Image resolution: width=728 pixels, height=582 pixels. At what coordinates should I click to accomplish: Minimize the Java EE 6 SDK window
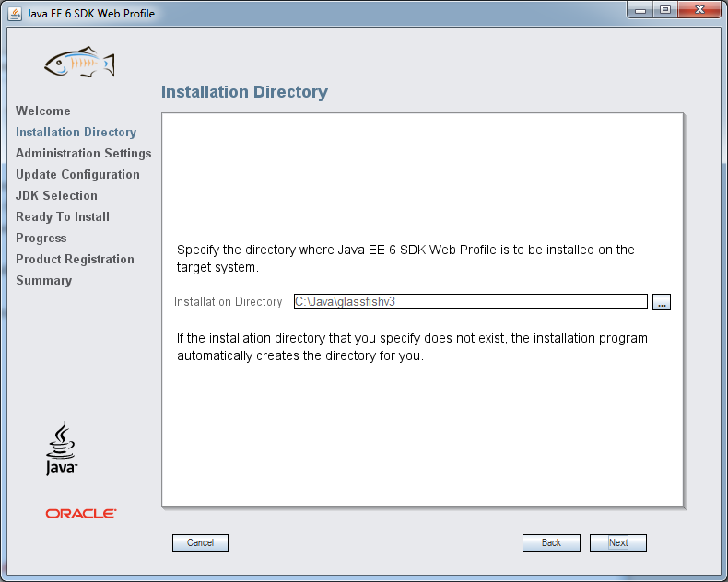click(x=640, y=10)
